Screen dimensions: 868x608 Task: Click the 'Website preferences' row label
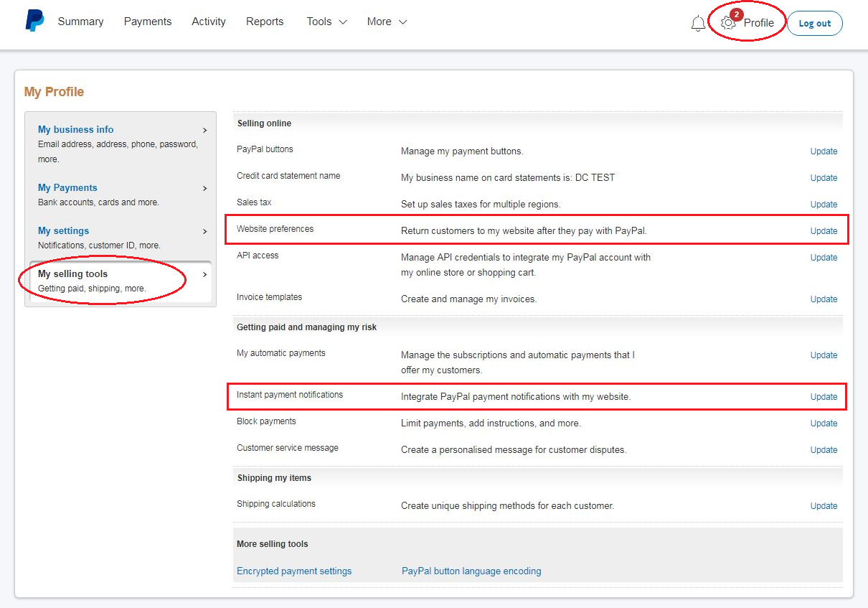275,229
